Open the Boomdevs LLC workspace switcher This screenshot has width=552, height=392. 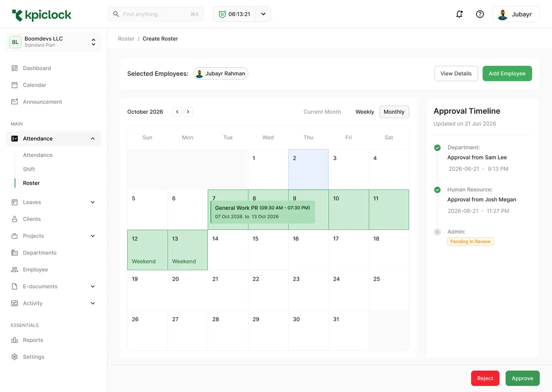coord(53,42)
